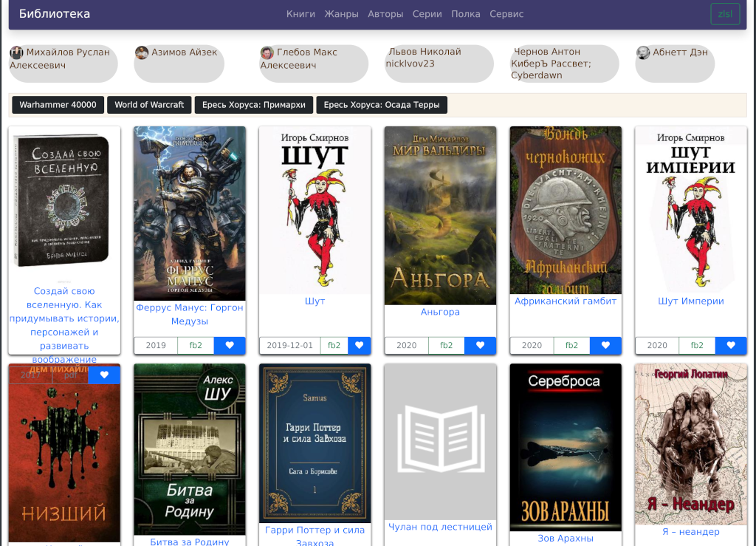Click heart icon on Низший book cover

tap(104, 375)
